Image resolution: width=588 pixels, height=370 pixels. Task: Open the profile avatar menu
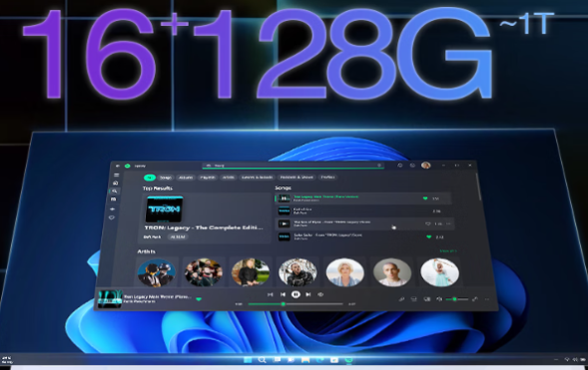425,166
